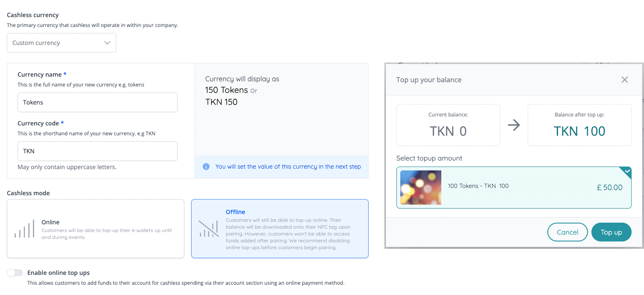Click the teal checkmark on the topup option
This screenshot has width=644, height=295.
point(626,171)
